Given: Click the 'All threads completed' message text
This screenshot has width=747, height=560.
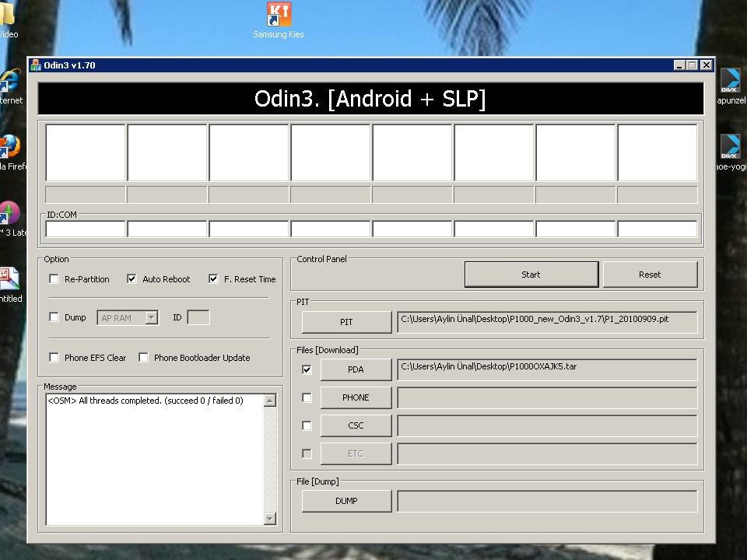Looking at the screenshot, I should [146, 401].
